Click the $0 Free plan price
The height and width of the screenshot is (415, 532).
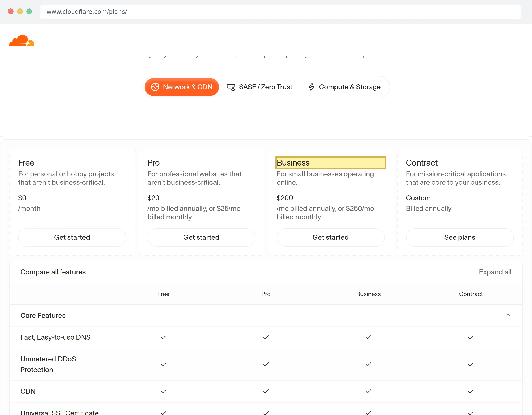click(x=22, y=198)
